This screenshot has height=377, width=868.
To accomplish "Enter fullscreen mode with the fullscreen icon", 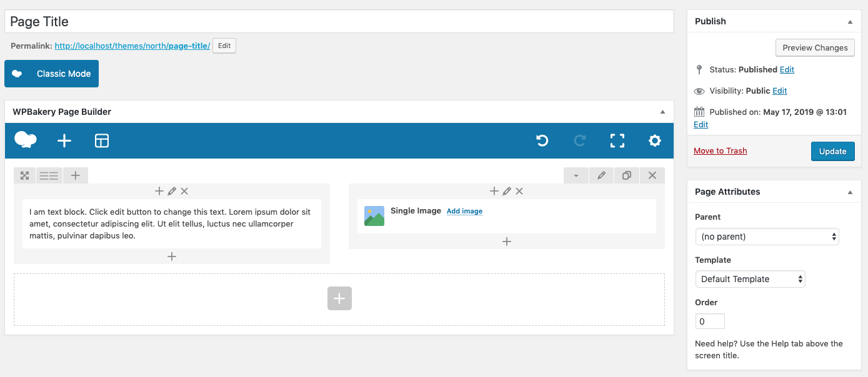I will (x=617, y=141).
